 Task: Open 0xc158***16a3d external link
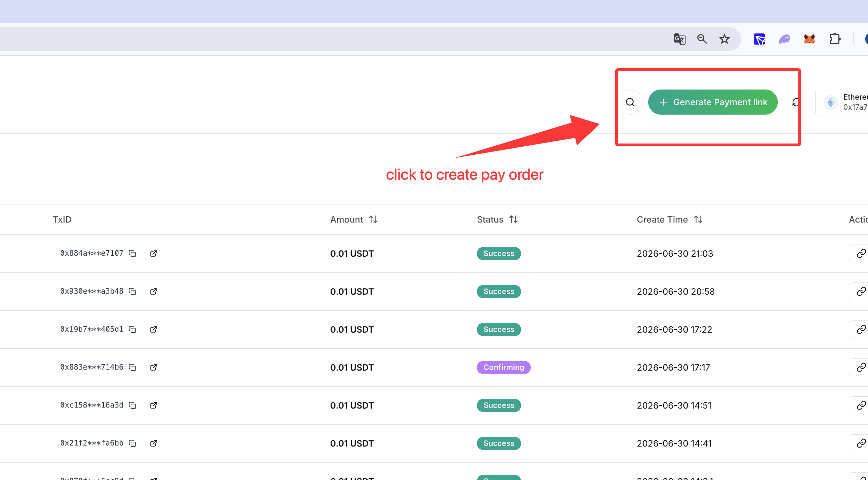pyautogui.click(x=153, y=405)
